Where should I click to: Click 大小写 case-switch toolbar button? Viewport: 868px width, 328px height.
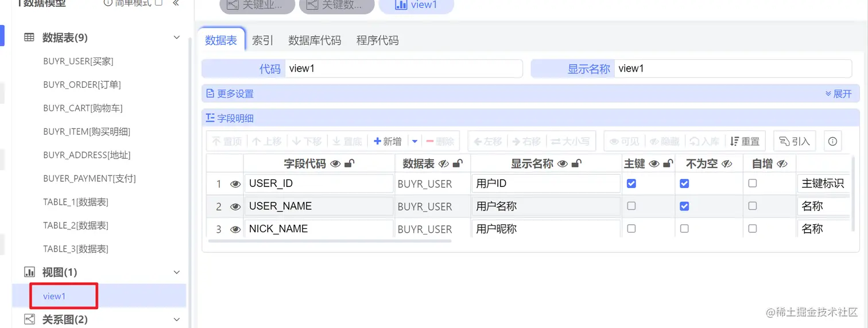(x=571, y=141)
